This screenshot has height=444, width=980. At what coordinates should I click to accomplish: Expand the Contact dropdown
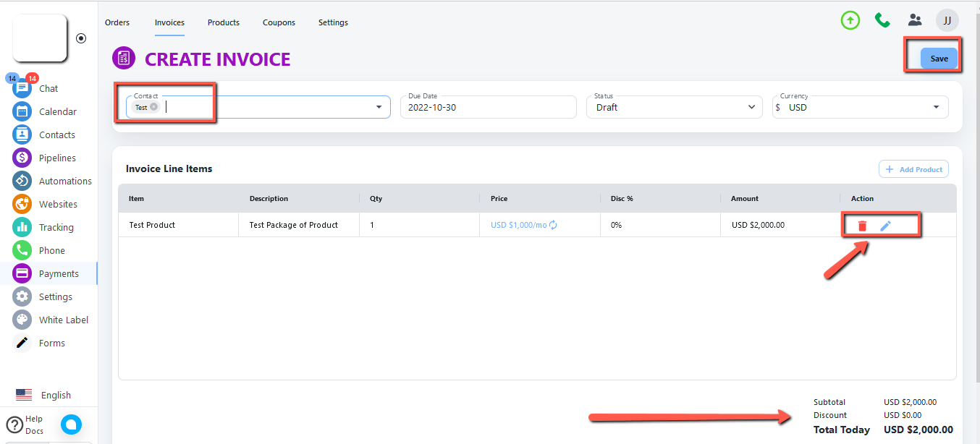click(379, 107)
